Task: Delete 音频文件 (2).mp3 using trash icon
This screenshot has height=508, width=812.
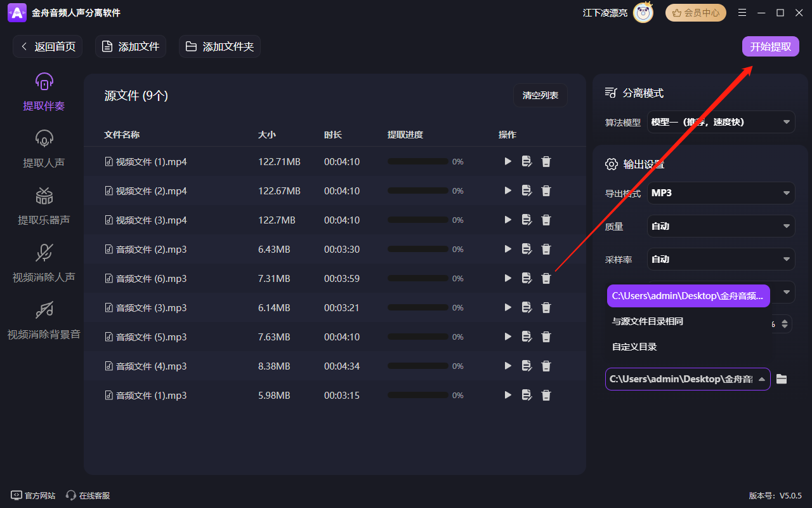Action: [x=546, y=249]
